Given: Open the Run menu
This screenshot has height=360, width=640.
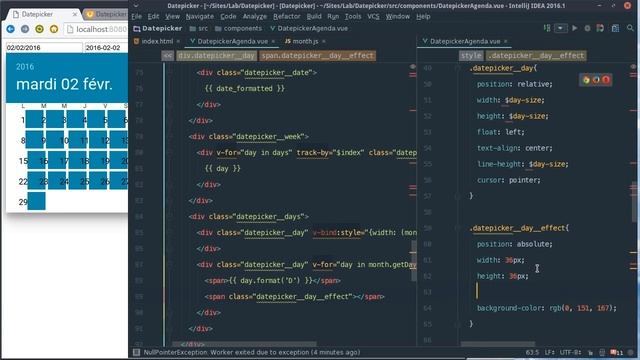Looking at the screenshot, I should (333, 17).
